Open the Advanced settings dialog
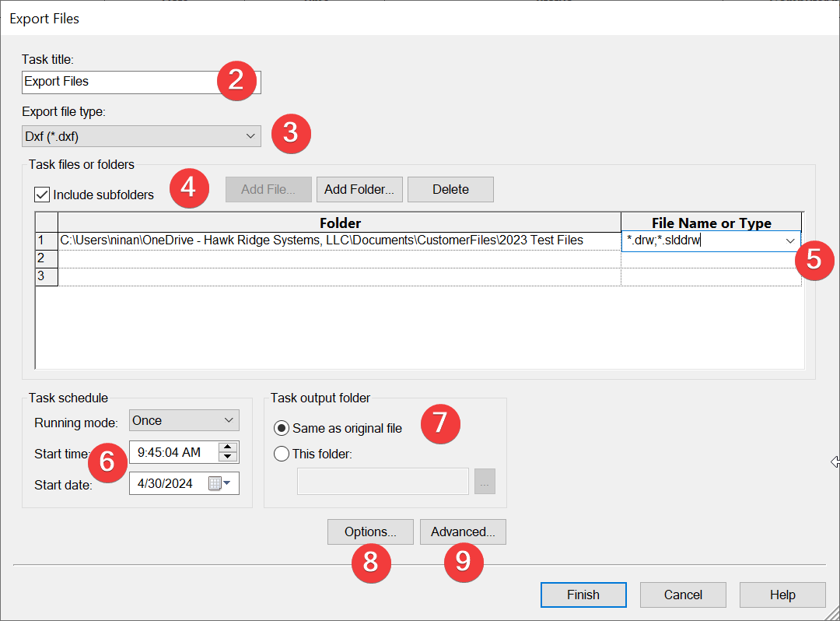The width and height of the screenshot is (840, 621). [x=463, y=532]
